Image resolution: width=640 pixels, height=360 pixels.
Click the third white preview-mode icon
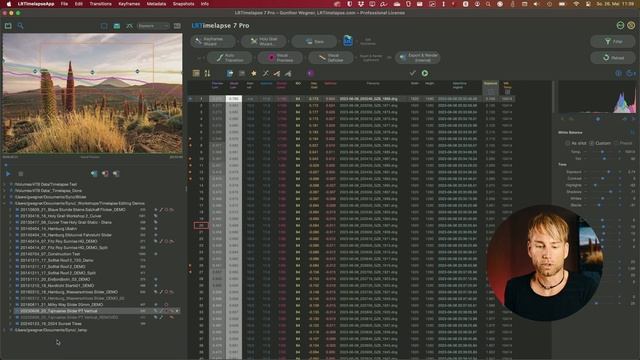tap(116, 173)
